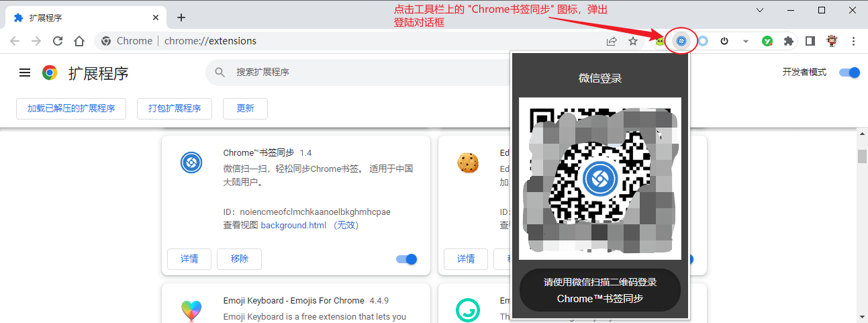
Task: Click the gray triangle extension icon in toolbar
Action: 745,41
